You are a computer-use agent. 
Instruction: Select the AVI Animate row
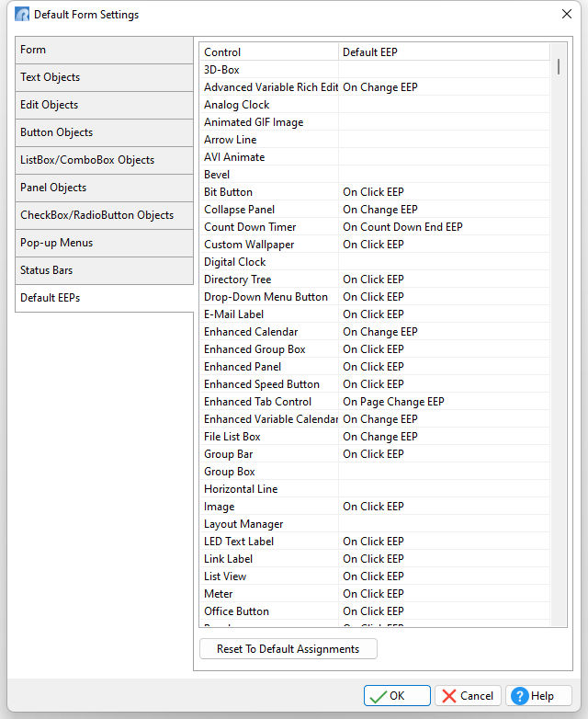[x=375, y=157]
